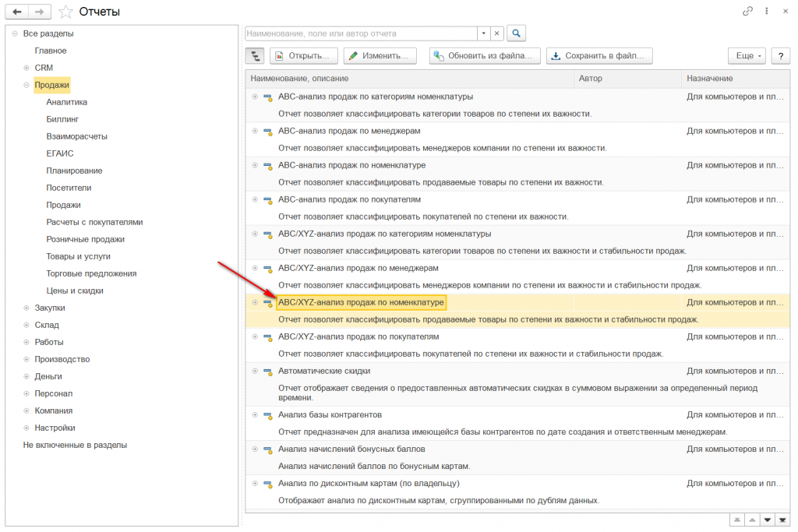Select Аналитика under Продажи
The height and width of the screenshot is (532, 798).
pyautogui.click(x=67, y=102)
